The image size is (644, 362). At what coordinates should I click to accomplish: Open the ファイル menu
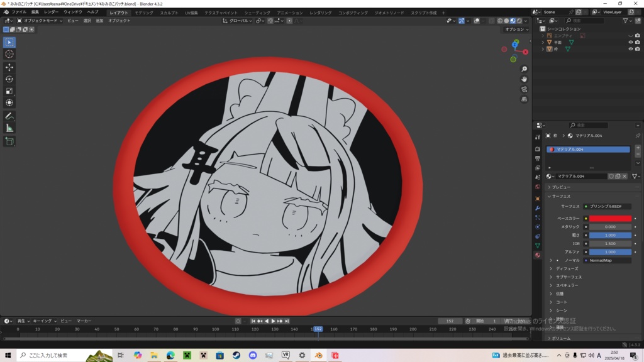19,13
